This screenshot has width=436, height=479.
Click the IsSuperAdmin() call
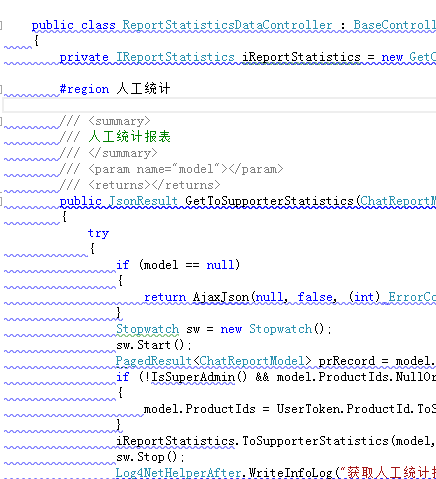(199, 377)
